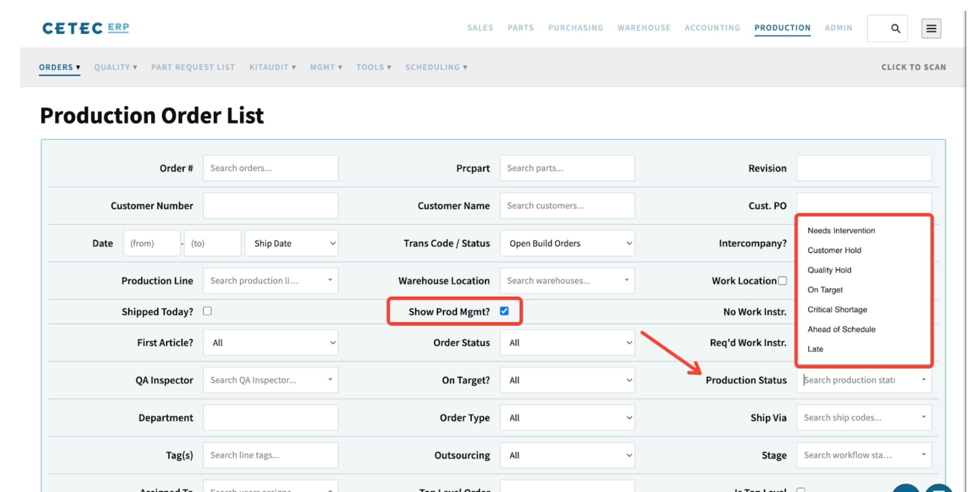Click the search magnifier icon
This screenshot has width=980, height=492.
895,29
